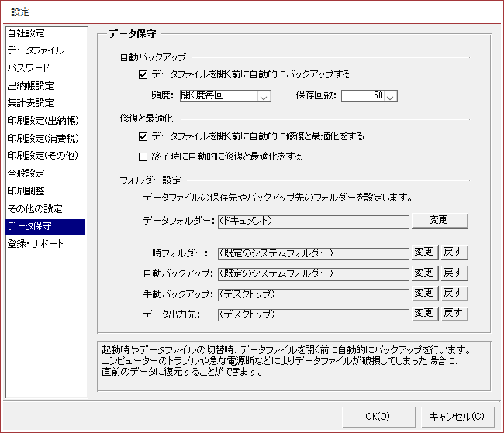This screenshot has height=433, width=504.
Task: Click the データフォルダー path field
Action: click(x=312, y=221)
